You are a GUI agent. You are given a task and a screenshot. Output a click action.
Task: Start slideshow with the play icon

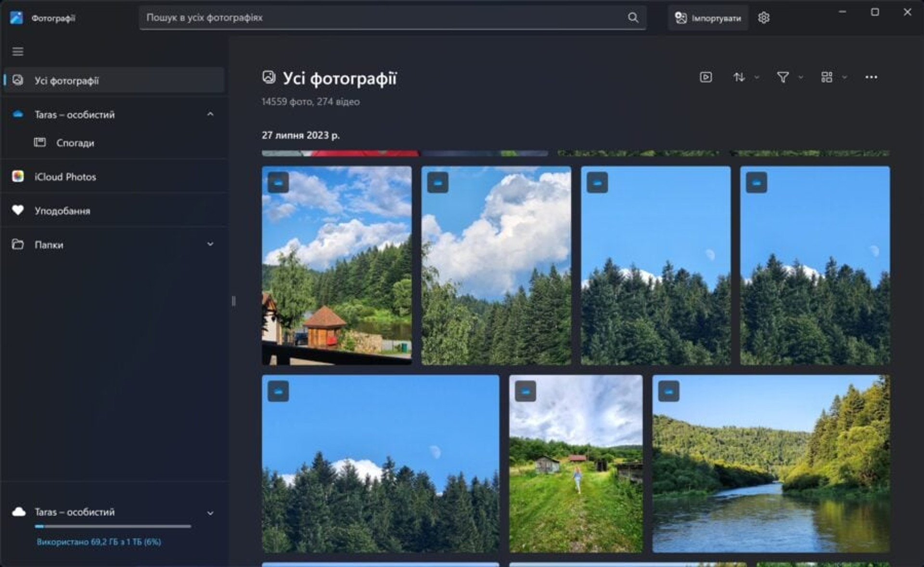click(706, 77)
